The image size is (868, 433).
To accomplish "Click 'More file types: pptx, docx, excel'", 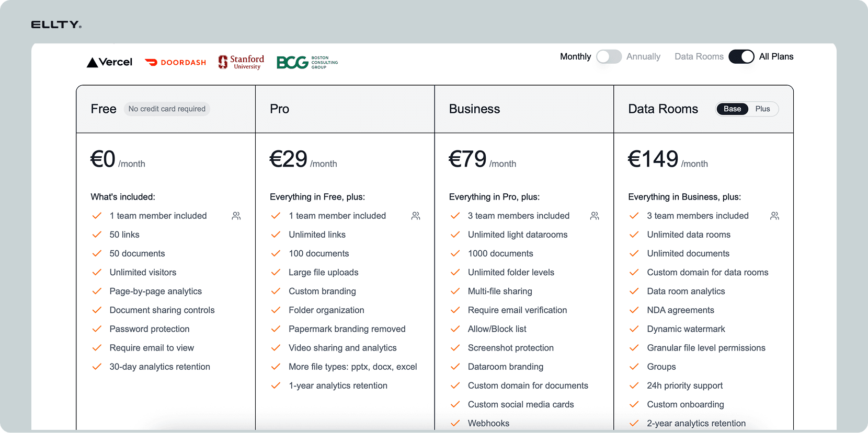I will (352, 367).
